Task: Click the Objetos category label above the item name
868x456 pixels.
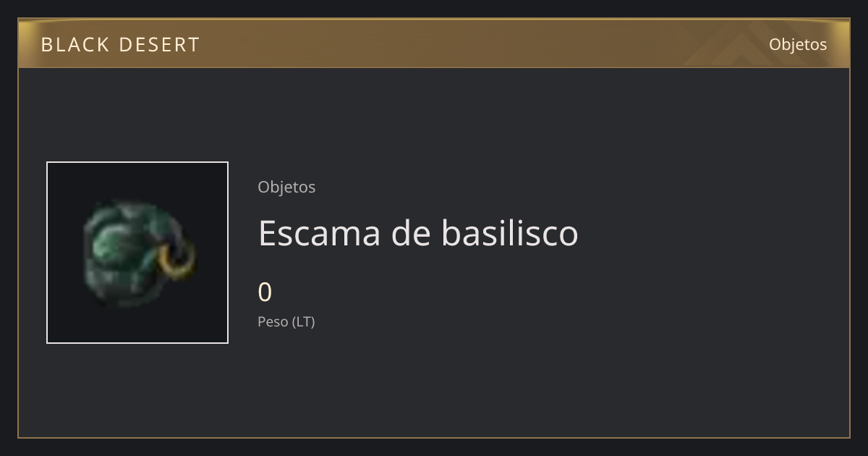Action: click(286, 187)
